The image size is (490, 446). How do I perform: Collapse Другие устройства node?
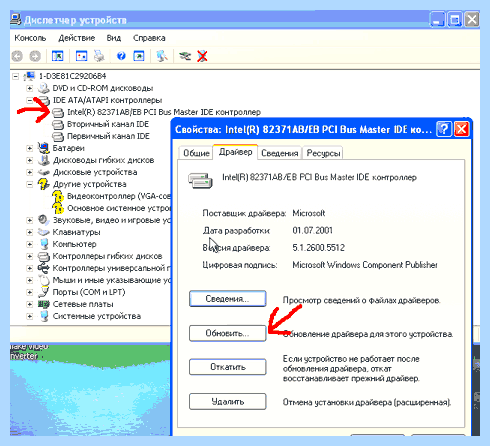[30, 184]
